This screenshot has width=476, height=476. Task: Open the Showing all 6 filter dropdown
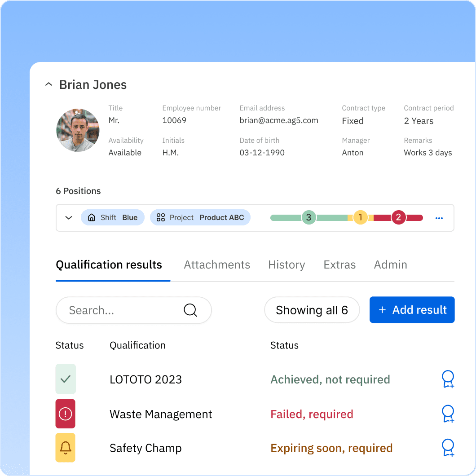click(x=312, y=310)
